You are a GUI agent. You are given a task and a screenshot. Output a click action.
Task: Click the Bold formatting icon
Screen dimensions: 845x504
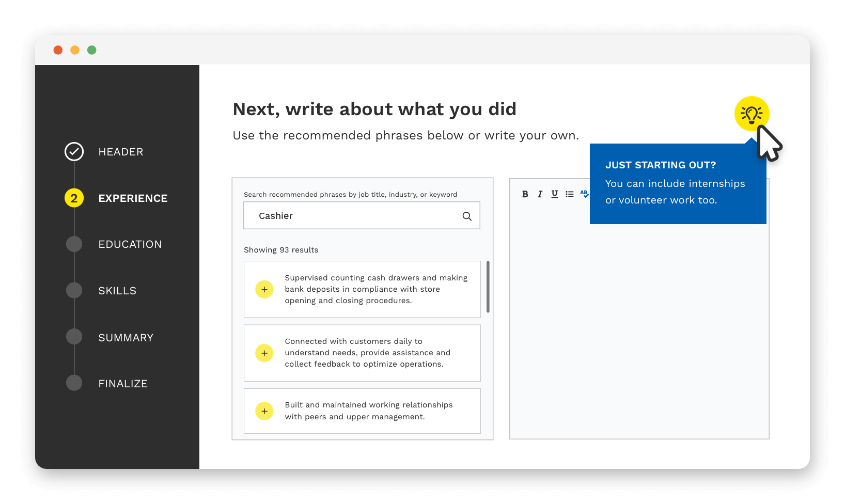click(x=525, y=194)
